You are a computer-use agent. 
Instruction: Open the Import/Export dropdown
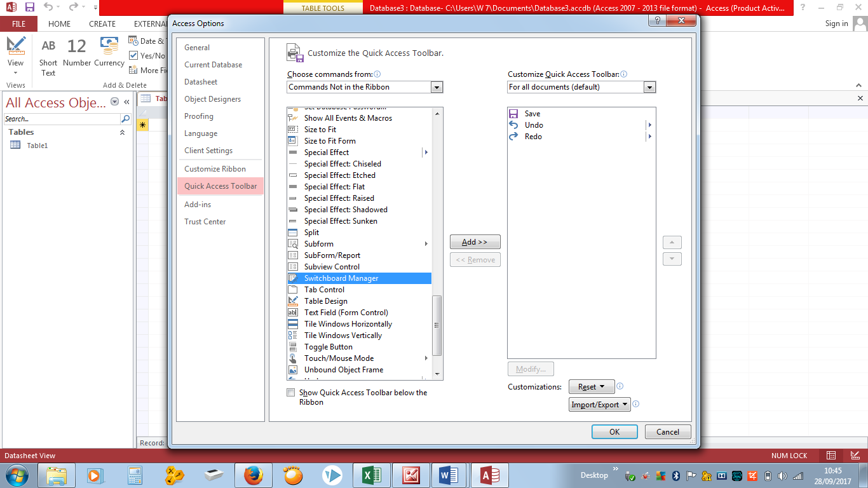point(599,404)
